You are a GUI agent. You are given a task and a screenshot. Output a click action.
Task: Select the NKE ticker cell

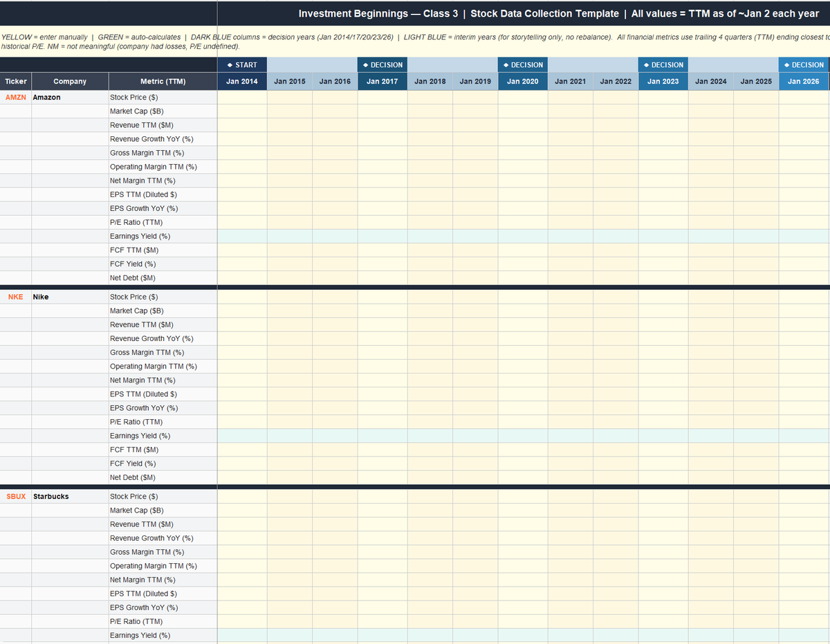tap(16, 297)
